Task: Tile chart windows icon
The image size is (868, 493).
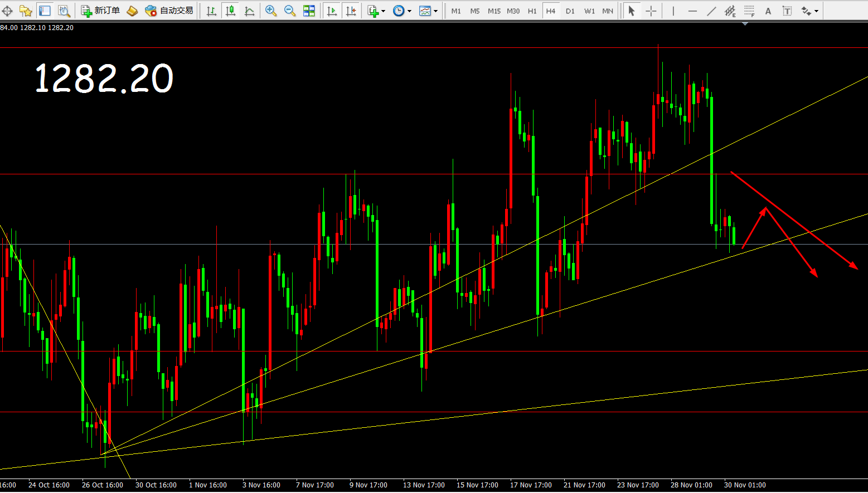Action: click(309, 11)
